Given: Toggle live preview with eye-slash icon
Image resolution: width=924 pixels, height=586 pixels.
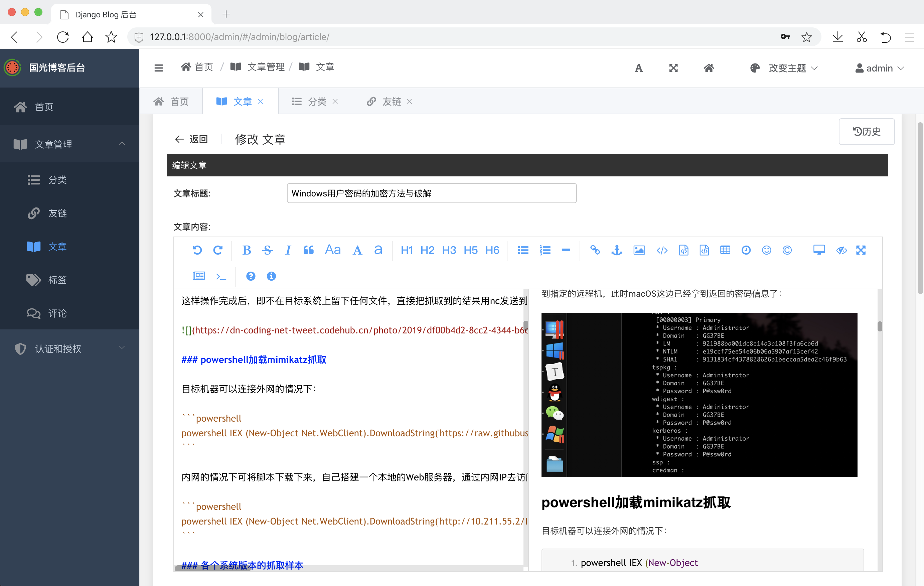Looking at the screenshot, I should click(x=841, y=250).
